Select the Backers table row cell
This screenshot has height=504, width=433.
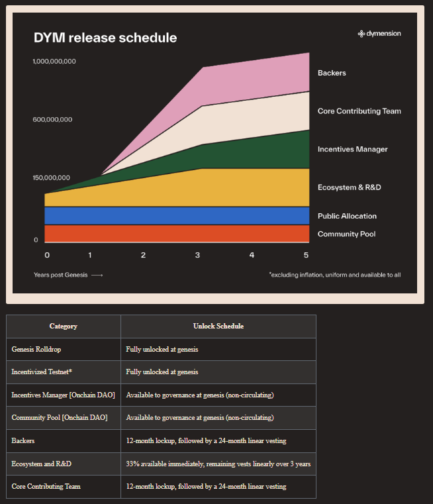(x=64, y=441)
